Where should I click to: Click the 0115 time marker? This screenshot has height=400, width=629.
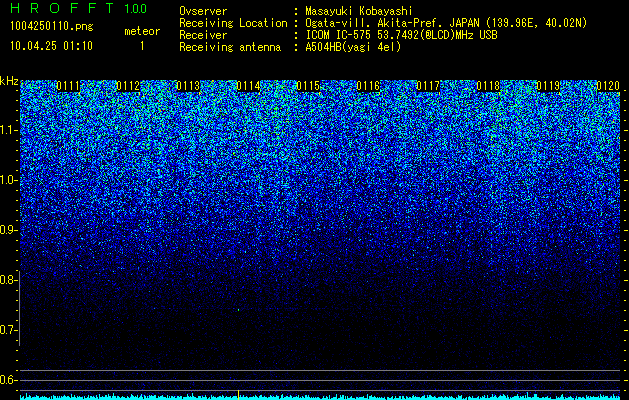tap(308, 86)
